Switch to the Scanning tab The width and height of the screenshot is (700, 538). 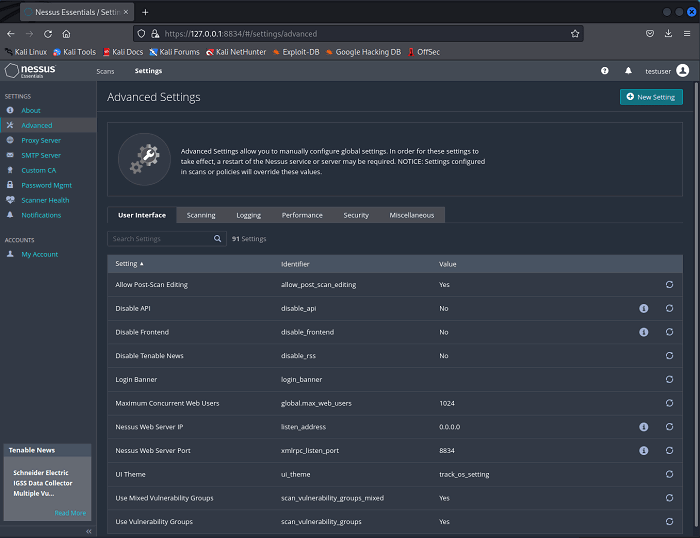[201, 215]
